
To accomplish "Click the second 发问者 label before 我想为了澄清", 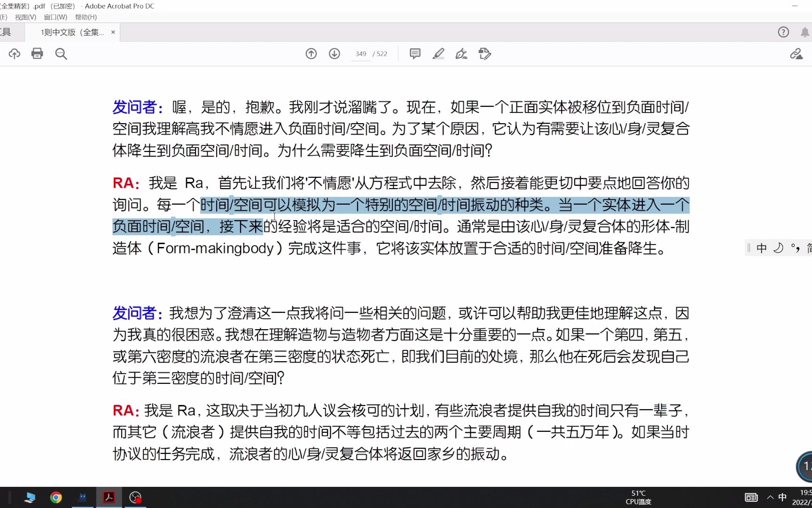I will (x=138, y=313).
